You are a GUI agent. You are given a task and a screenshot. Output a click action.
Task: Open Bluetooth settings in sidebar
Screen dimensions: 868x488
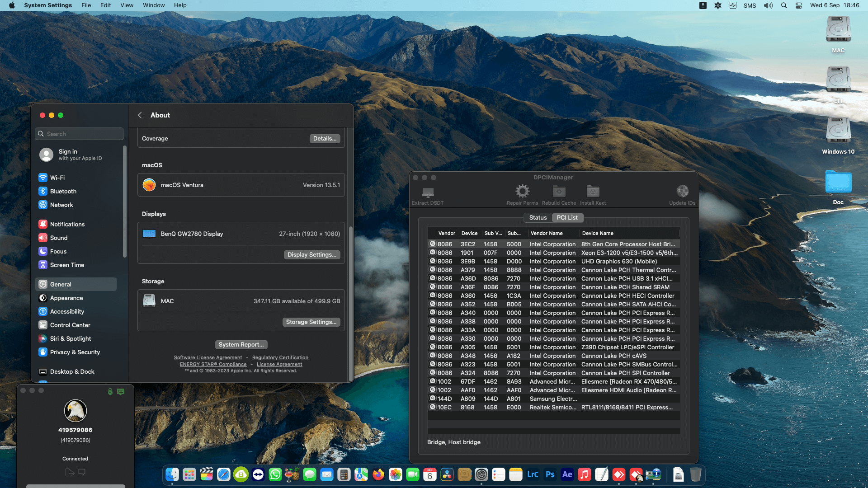(x=62, y=191)
